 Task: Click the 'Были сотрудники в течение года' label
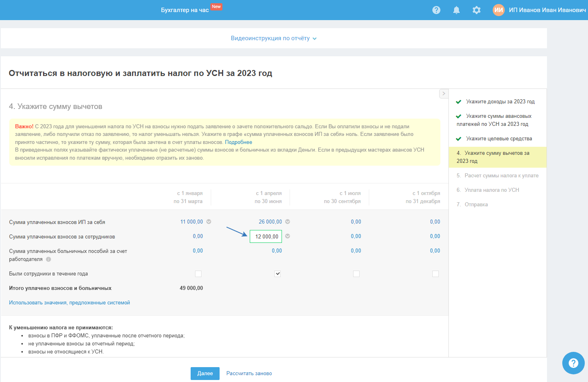48,274
